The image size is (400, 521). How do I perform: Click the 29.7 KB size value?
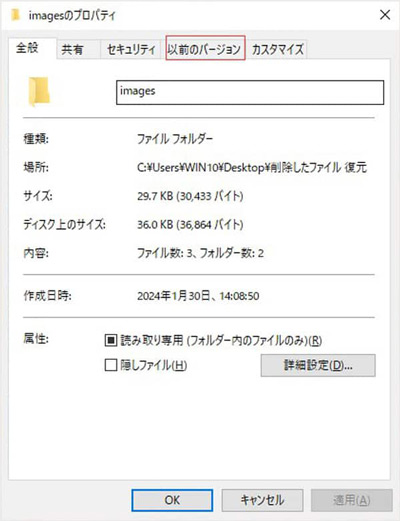coord(190,196)
